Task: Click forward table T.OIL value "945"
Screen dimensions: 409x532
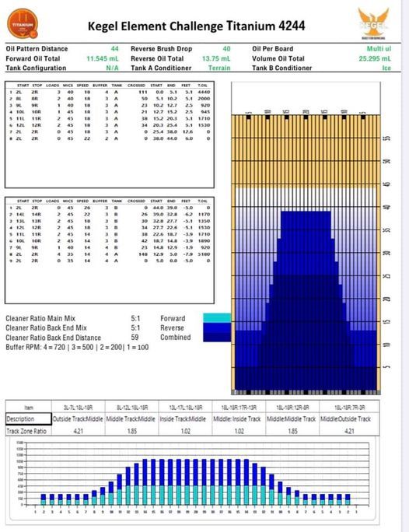Action: (x=205, y=112)
